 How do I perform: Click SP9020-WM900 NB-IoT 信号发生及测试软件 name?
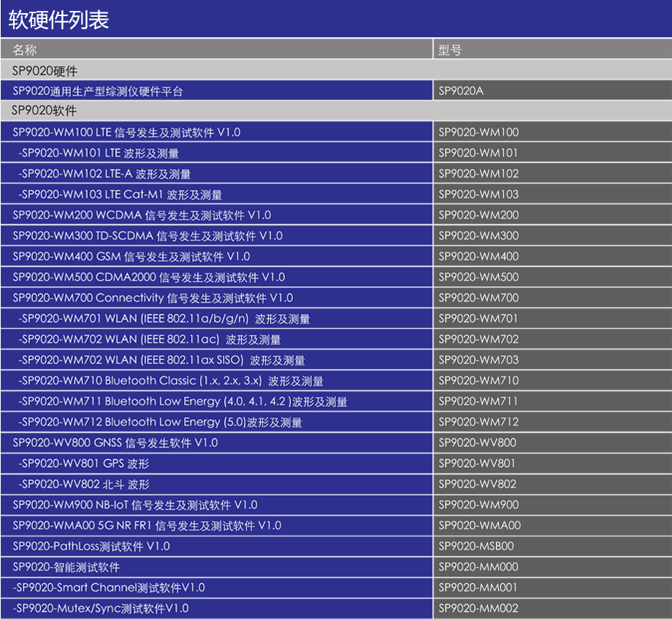pos(135,505)
